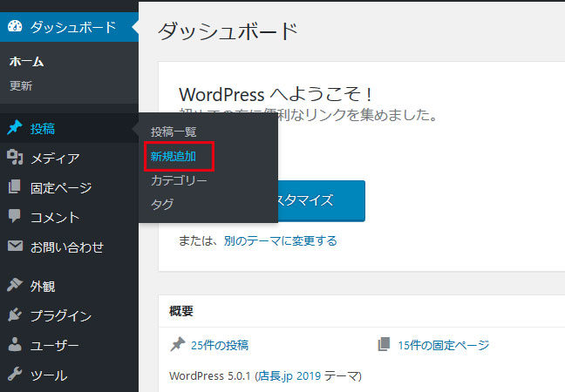Open the 店長.jp 2019 theme link
The height and width of the screenshot is (392, 565).
pos(289,375)
